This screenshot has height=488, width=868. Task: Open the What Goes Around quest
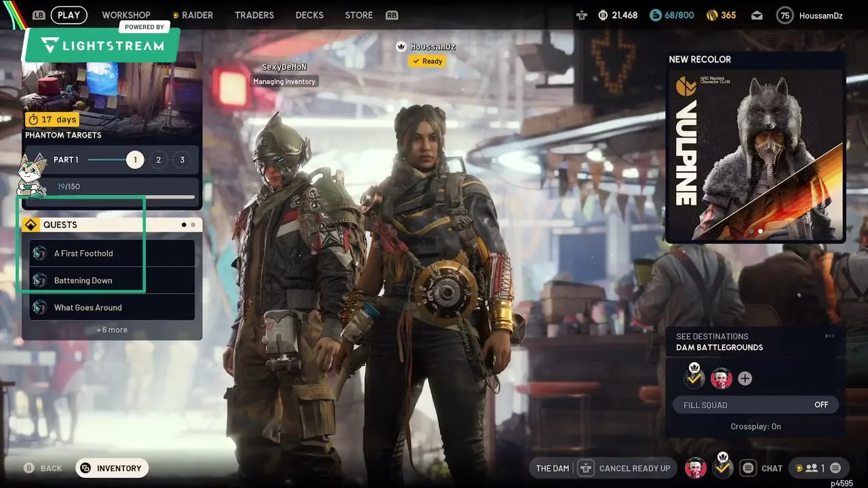point(112,307)
